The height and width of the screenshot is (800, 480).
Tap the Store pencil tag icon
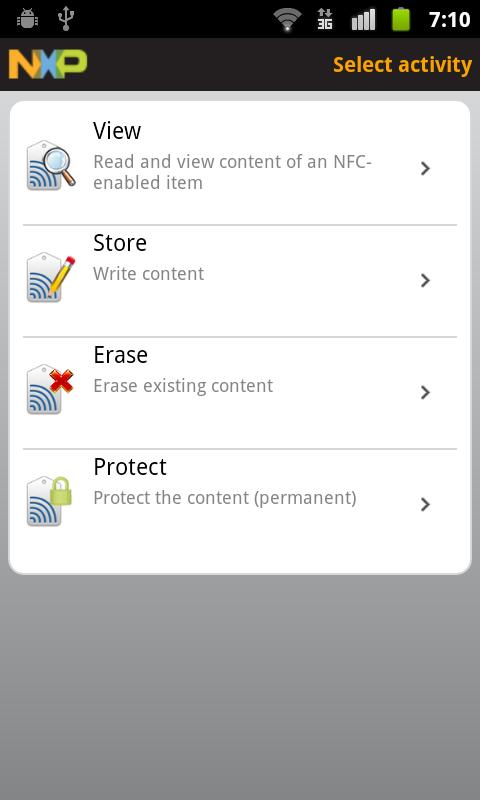point(51,277)
